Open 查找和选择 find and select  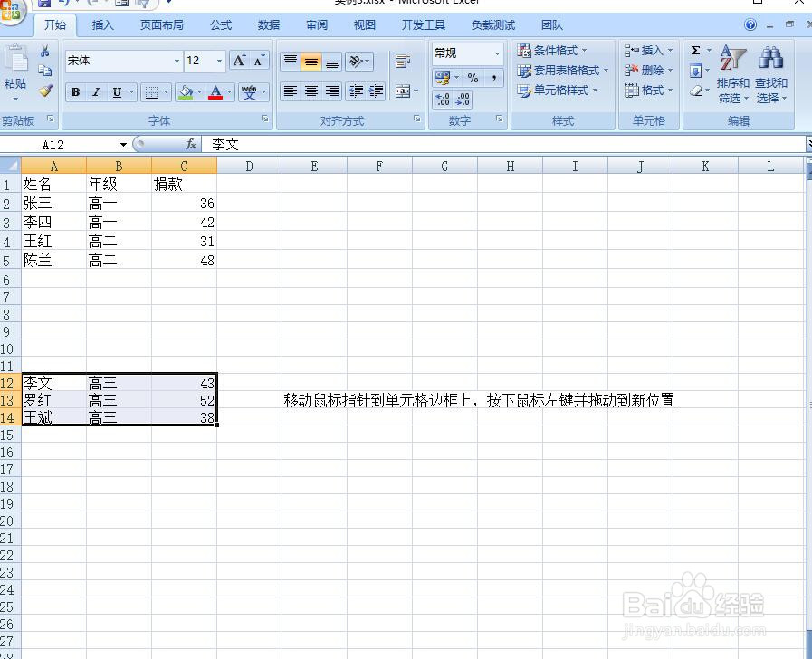click(x=771, y=74)
